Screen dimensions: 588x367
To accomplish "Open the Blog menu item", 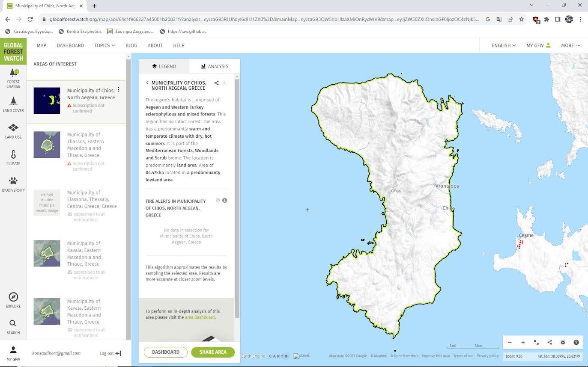I will (x=131, y=45).
